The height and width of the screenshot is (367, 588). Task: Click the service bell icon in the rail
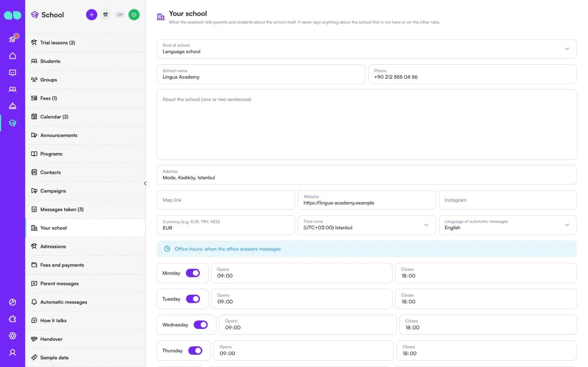click(13, 106)
